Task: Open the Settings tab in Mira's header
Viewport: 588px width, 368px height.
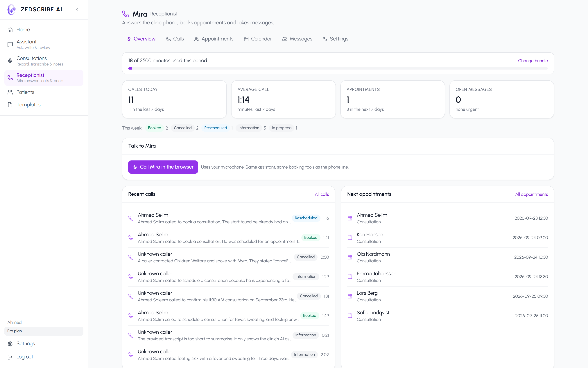Action: (x=335, y=39)
